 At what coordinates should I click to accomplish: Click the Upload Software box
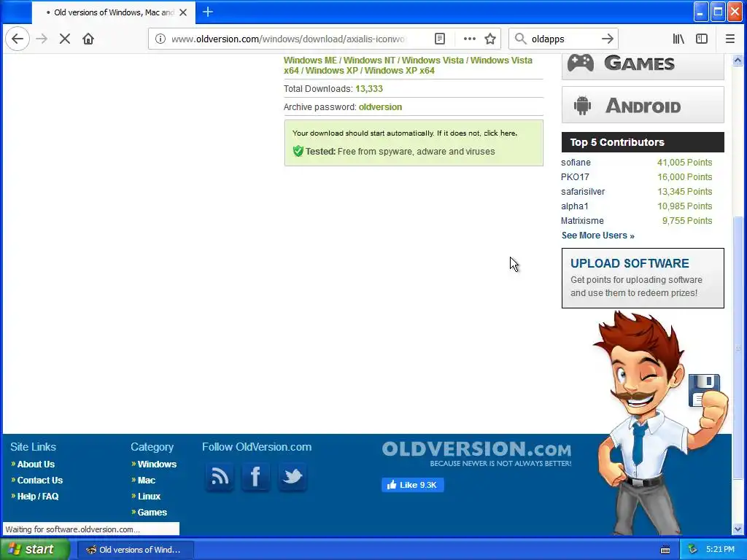pos(643,278)
